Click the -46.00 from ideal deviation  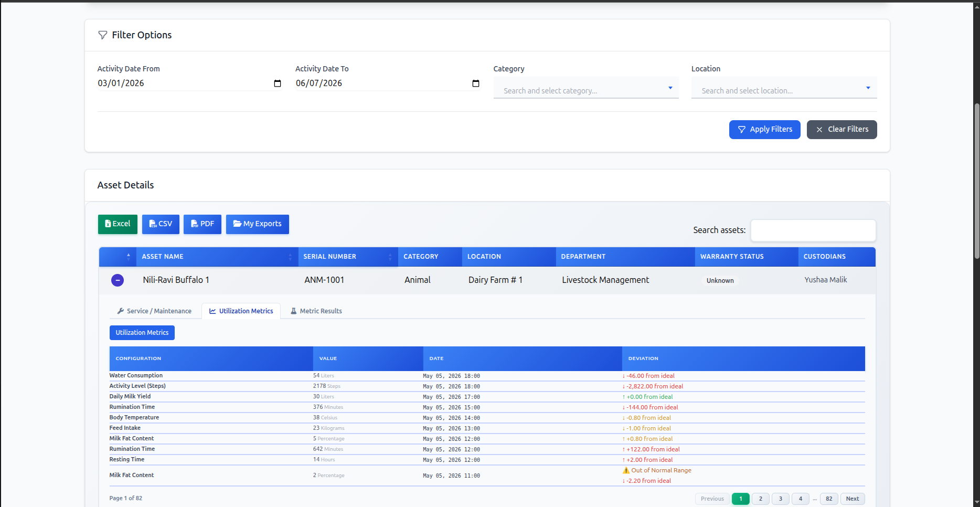pos(648,376)
